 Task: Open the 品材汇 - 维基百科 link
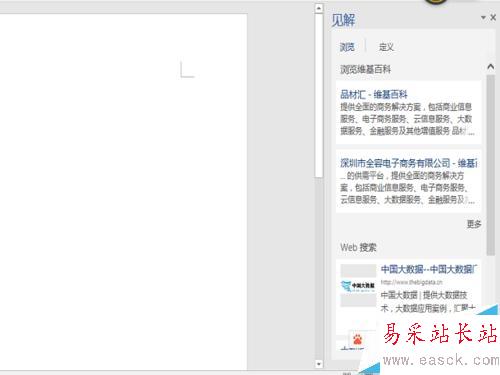(374, 95)
